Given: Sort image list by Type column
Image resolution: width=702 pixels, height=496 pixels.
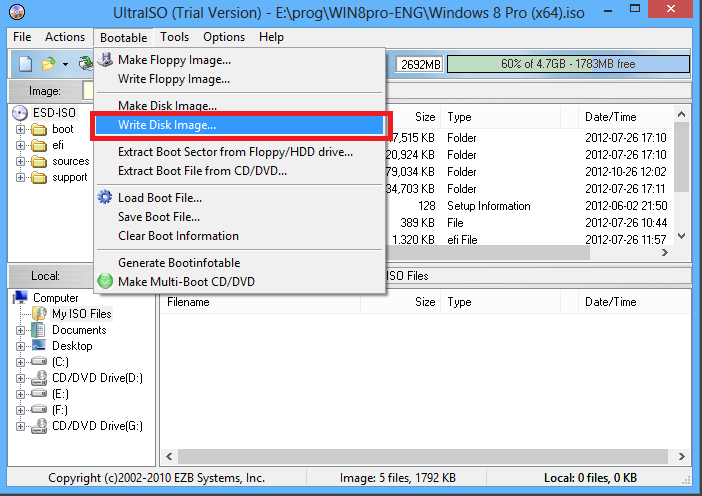Looking at the screenshot, I should pos(501,117).
